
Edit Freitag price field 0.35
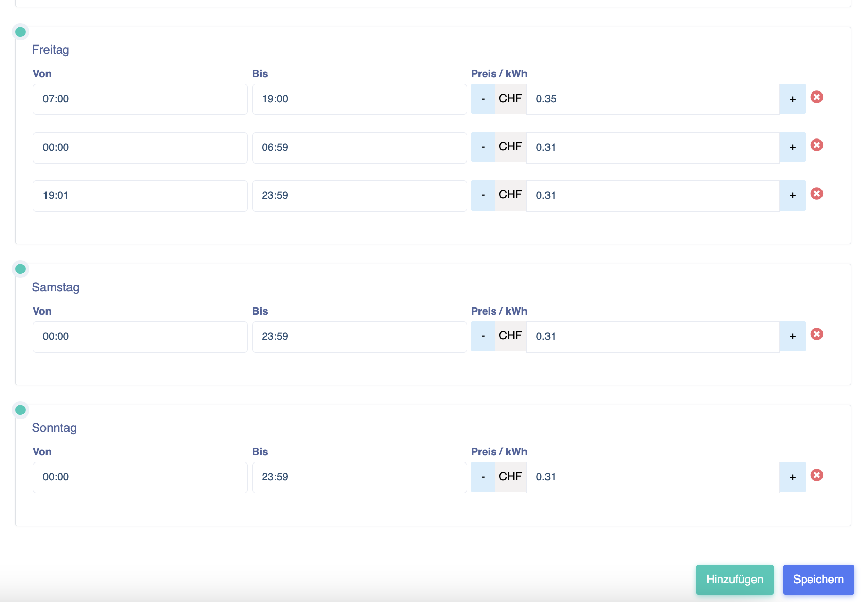pyautogui.click(x=652, y=99)
